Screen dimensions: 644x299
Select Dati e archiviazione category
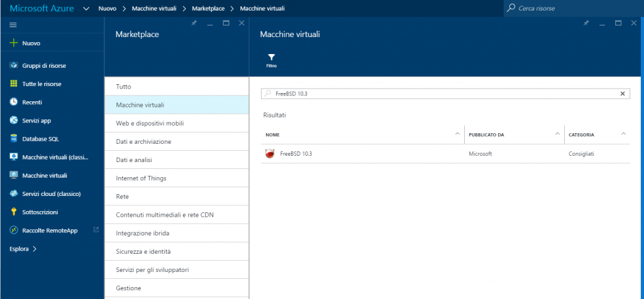click(177, 141)
